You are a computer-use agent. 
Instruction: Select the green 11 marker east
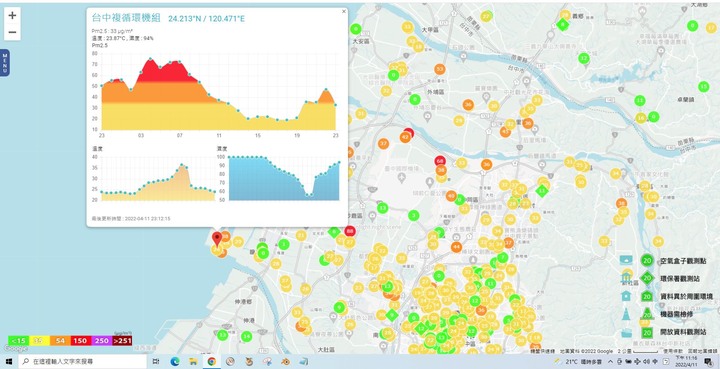click(640, 101)
